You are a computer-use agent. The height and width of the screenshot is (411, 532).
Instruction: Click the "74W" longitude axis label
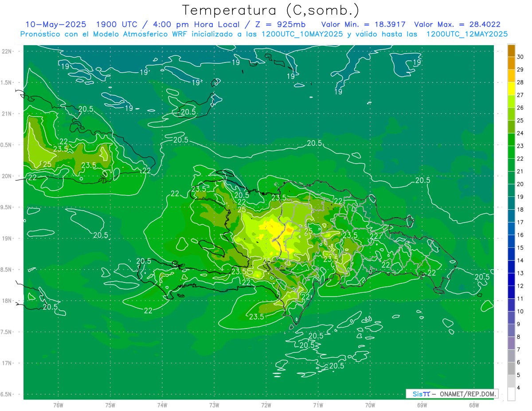click(162, 405)
